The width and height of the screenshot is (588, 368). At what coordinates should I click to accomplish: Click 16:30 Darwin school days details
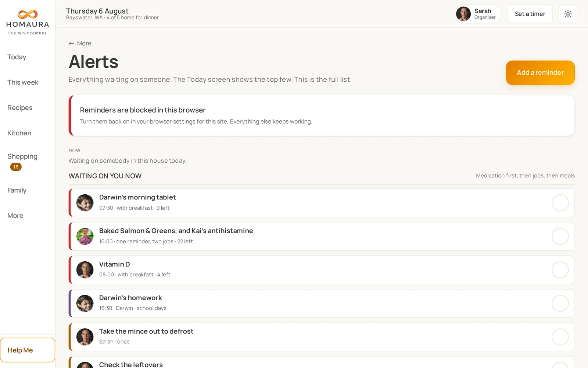(133, 308)
